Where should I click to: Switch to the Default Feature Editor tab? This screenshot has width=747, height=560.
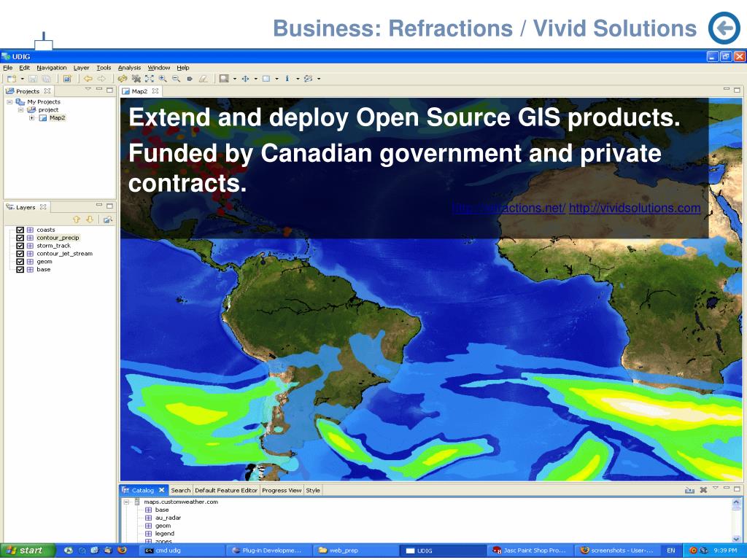(x=226, y=491)
